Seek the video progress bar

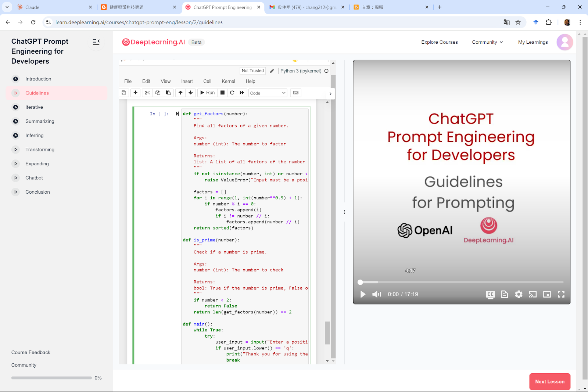462,282
